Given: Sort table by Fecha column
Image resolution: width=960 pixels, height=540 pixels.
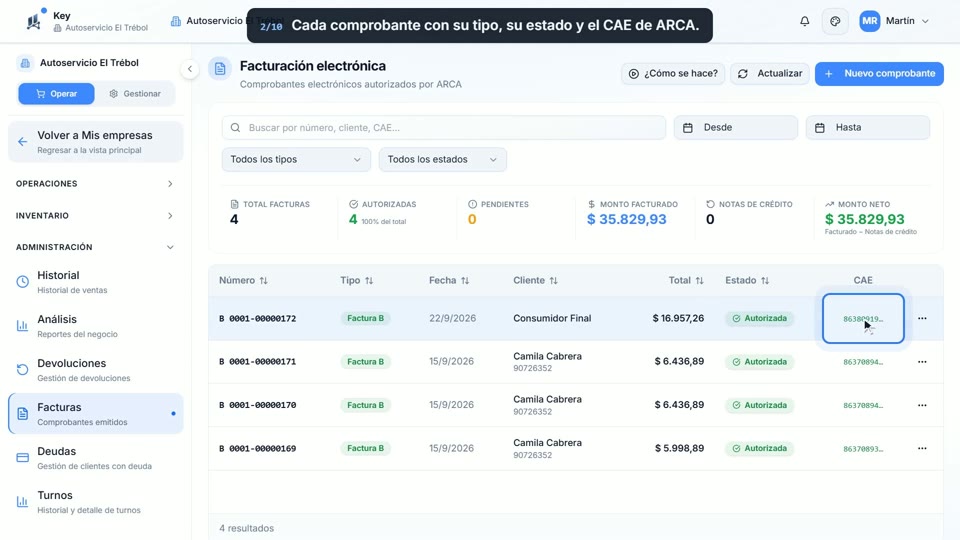Looking at the screenshot, I should [449, 280].
